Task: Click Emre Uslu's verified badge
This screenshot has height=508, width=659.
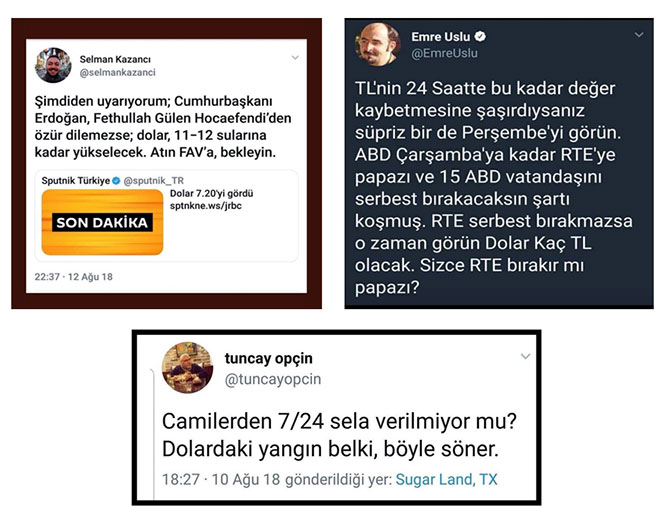Action: (480, 37)
